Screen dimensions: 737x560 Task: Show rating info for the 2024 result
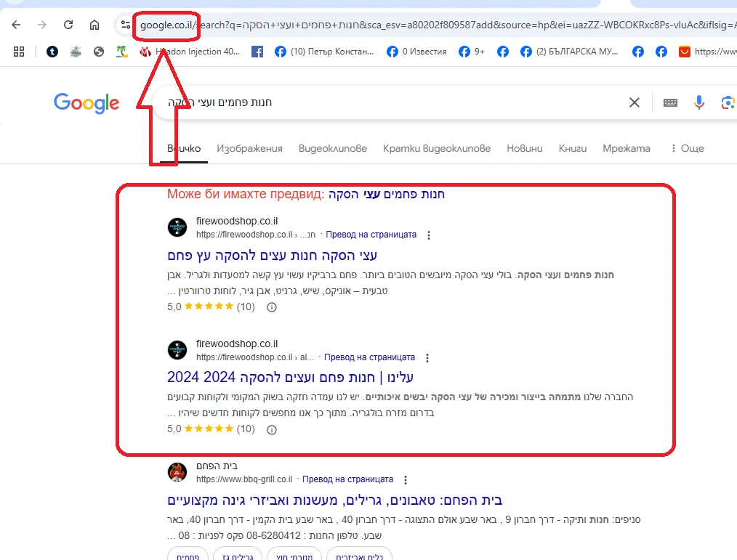(x=272, y=430)
